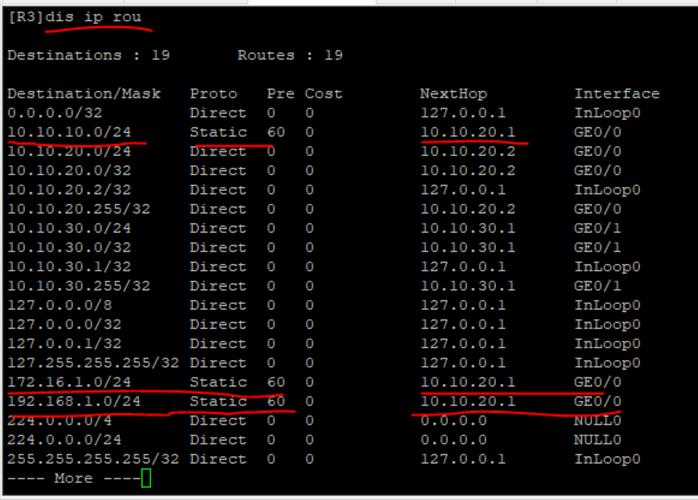Click the Pre column header

pyautogui.click(x=280, y=94)
